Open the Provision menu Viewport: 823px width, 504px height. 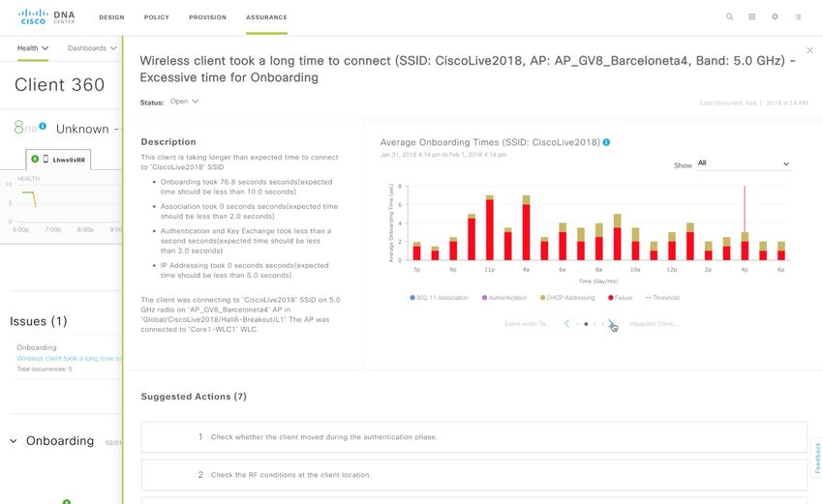[208, 17]
